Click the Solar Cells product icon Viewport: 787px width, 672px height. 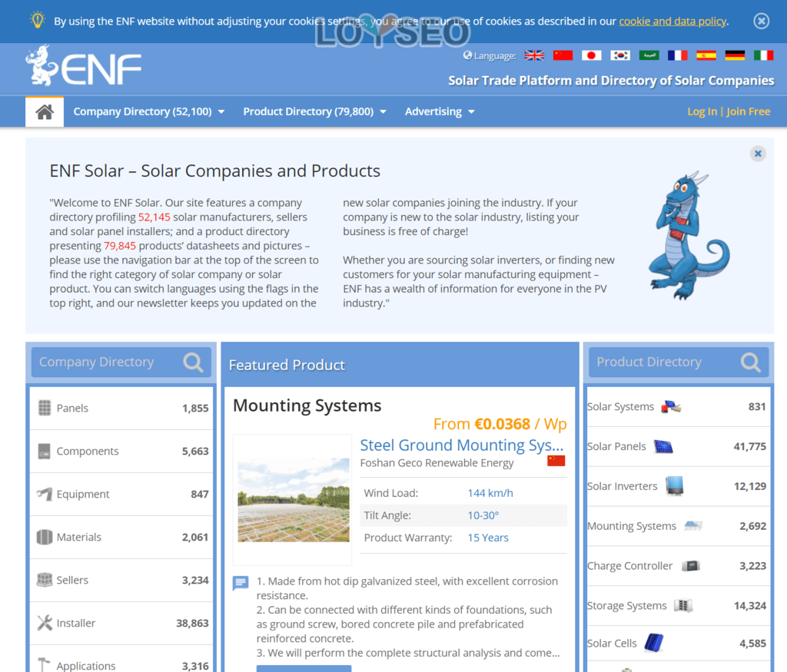click(x=654, y=643)
